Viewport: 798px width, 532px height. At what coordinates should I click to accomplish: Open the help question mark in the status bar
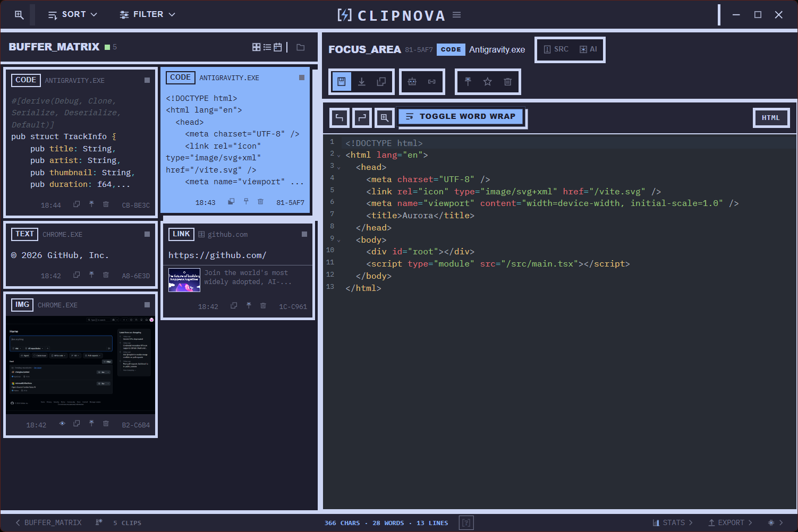(x=466, y=523)
